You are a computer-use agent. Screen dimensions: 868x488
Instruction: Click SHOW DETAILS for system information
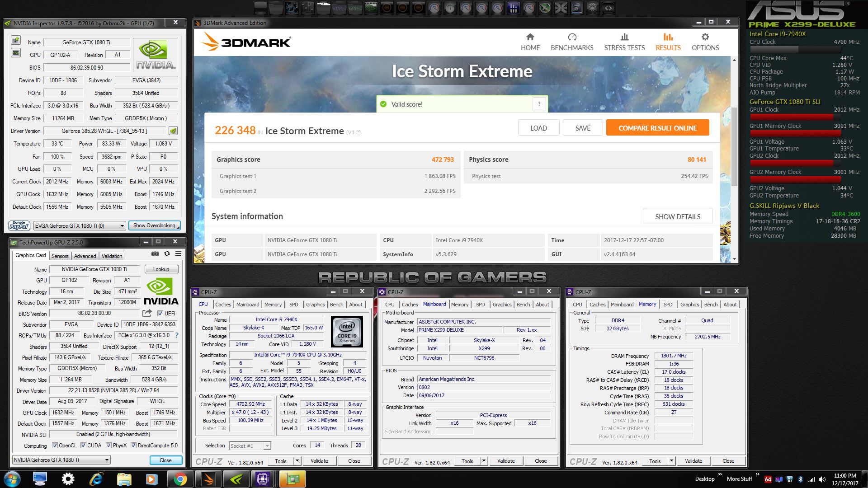coord(678,216)
